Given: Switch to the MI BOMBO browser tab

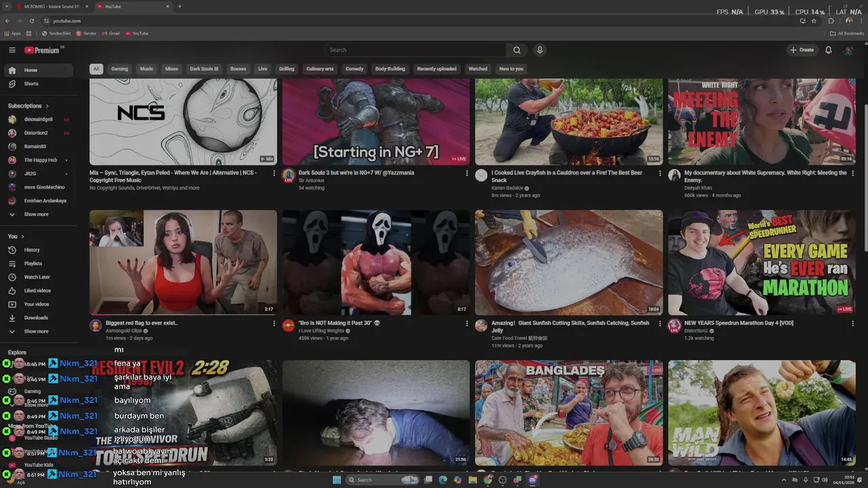Looking at the screenshot, I should tap(52, 7).
